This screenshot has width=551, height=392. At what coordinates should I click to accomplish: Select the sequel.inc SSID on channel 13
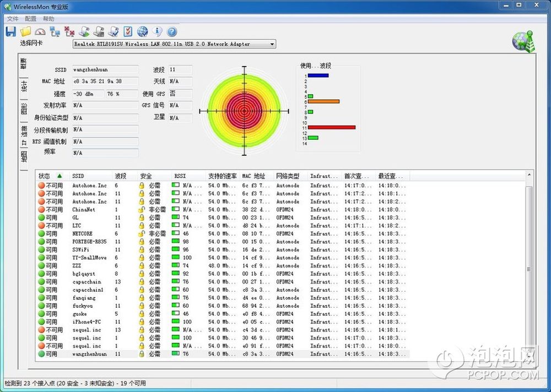click(87, 330)
